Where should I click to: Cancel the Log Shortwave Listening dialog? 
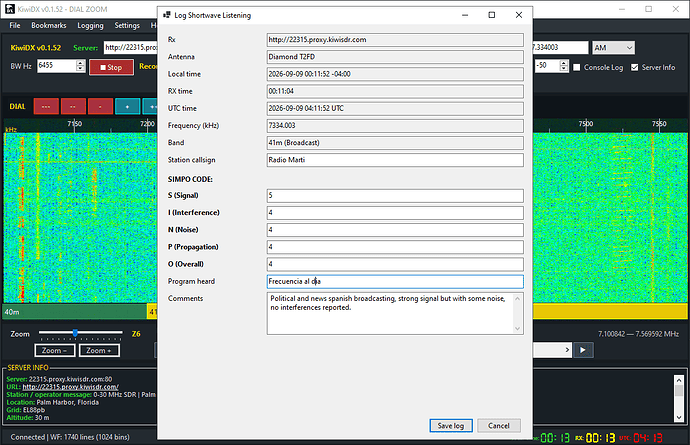[499, 426]
